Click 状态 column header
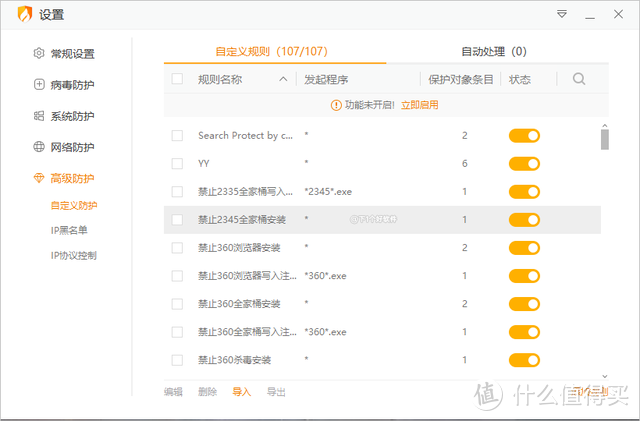Viewport: 640px width, 421px height. (520, 80)
